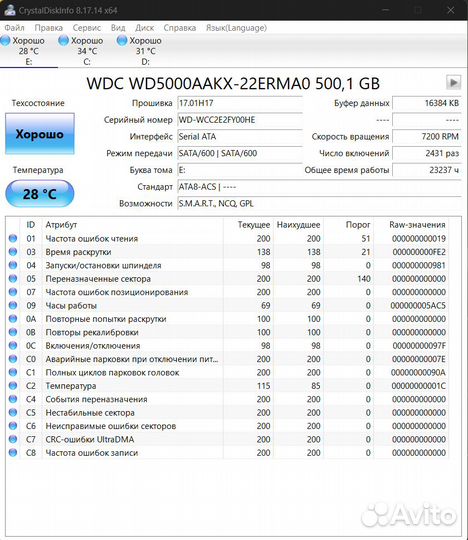Click worst value 85 in Температура row
Viewport: 468px width, 540px height.
[316, 386]
